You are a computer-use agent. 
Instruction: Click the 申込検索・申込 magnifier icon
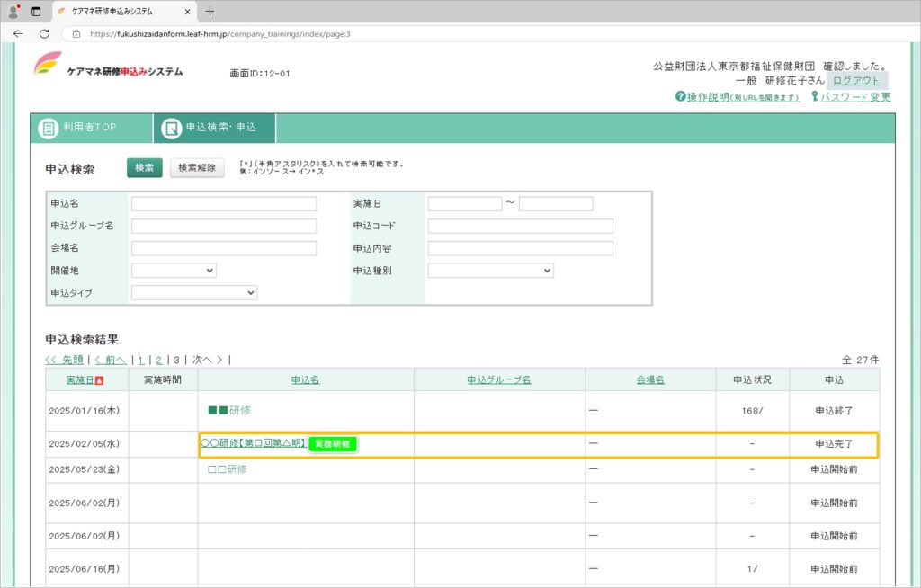[x=171, y=129]
